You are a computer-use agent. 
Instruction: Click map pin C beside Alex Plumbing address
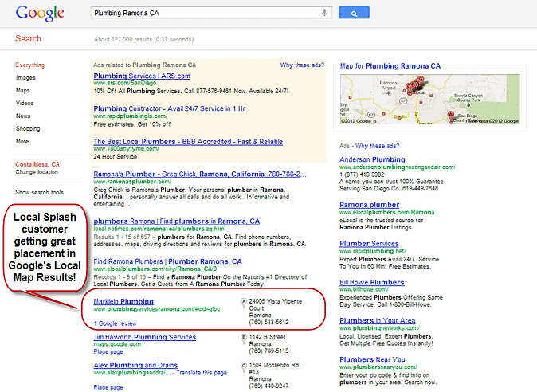pos(244,367)
